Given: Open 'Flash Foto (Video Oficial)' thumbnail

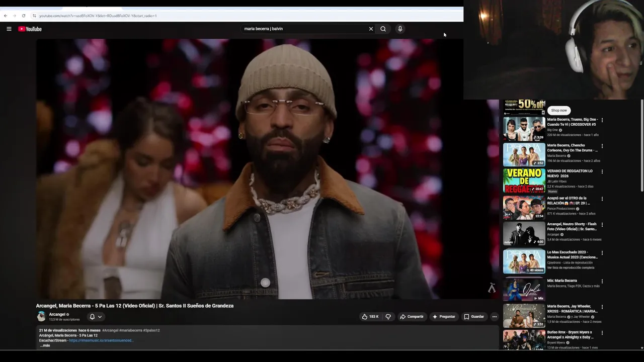Looking at the screenshot, I should (524, 233).
